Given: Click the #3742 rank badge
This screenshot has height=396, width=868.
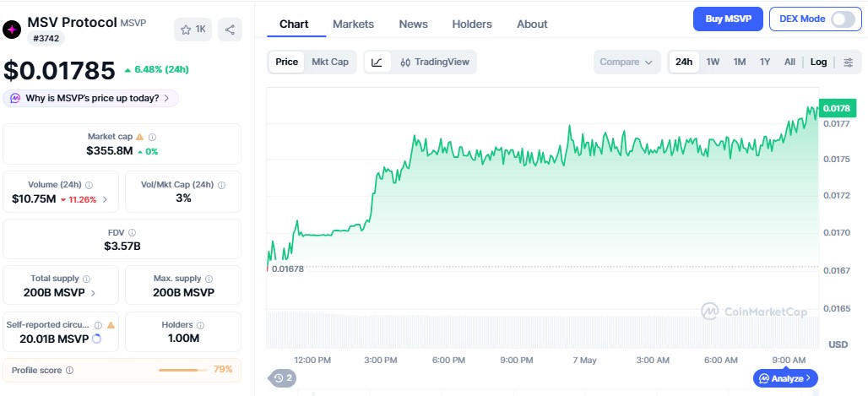Looking at the screenshot, I should coord(46,38).
